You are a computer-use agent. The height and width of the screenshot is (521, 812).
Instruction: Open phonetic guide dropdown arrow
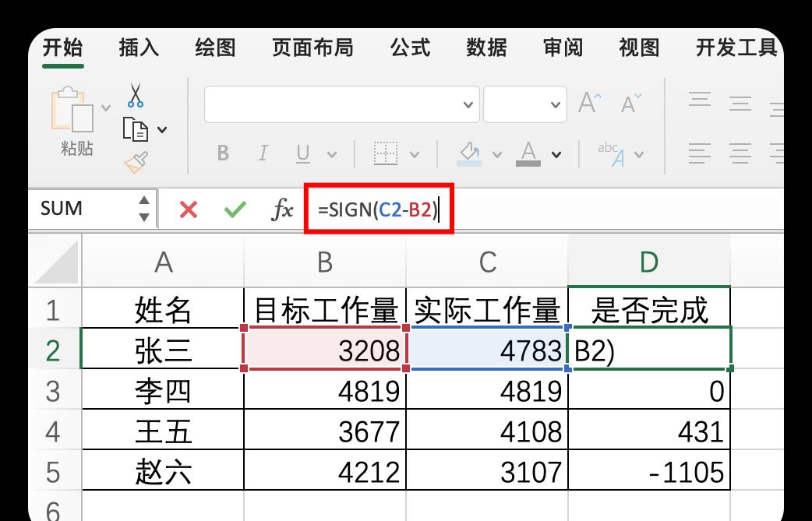(x=639, y=154)
